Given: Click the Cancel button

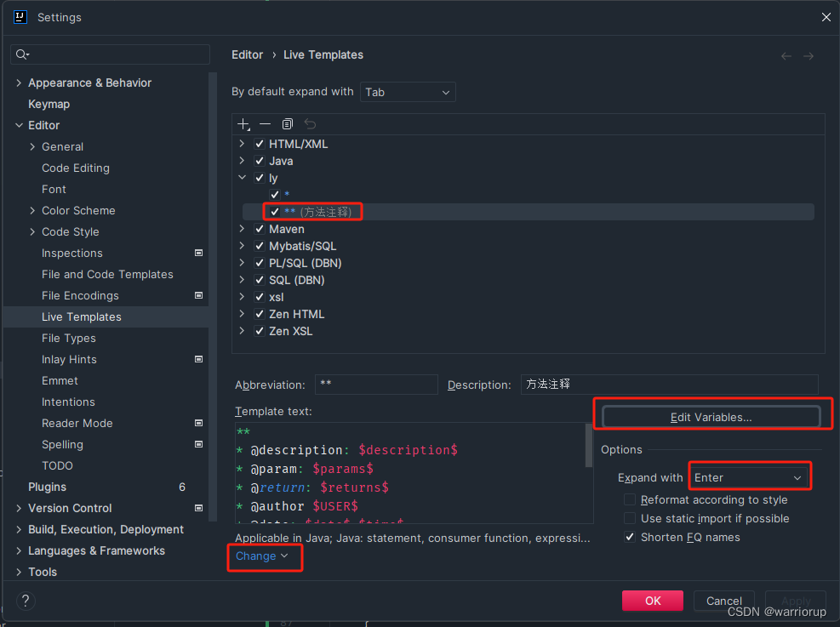Looking at the screenshot, I should [x=723, y=601].
